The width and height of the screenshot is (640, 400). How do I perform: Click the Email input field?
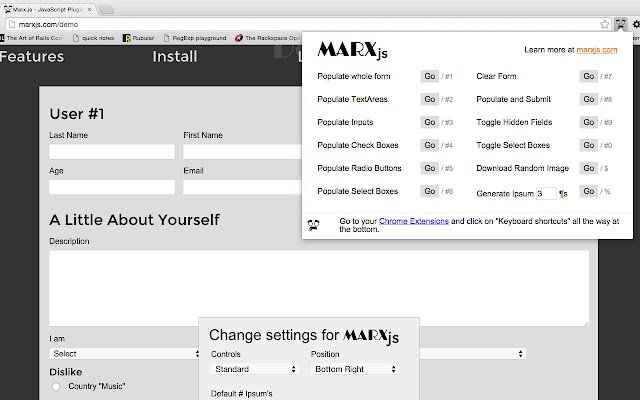point(243,187)
